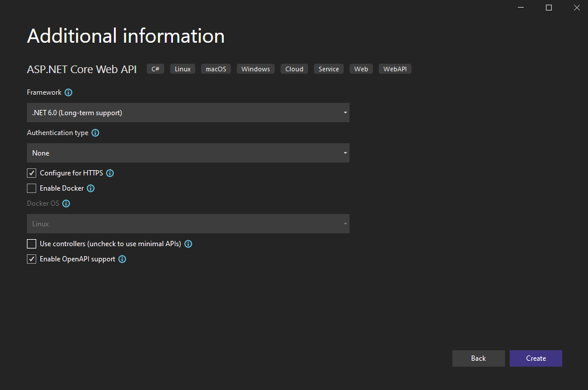Screen dimensions: 588x390
Task: Click the Framework info icon
Action: point(68,92)
